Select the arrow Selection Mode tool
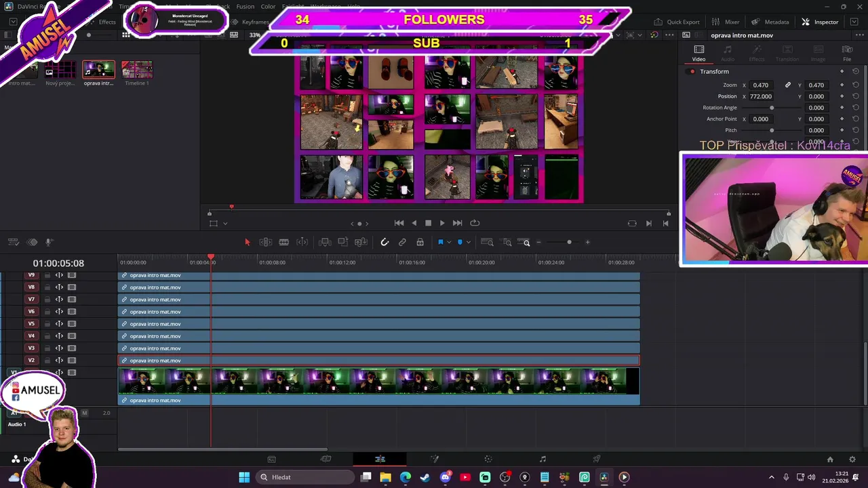 (x=247, y=242)
